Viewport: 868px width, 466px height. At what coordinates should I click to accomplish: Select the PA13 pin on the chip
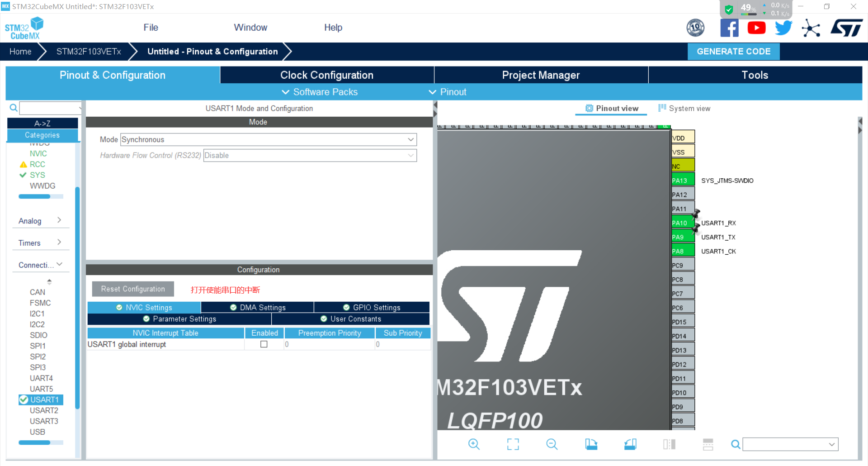pyautogui.click(x=683, y=180)
